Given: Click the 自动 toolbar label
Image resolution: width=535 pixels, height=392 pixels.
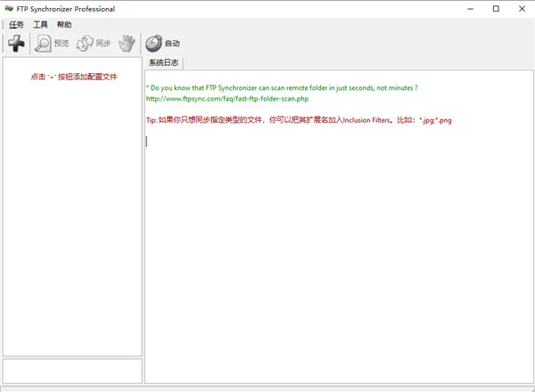Looking at the screenshot, I should [172, 44].
